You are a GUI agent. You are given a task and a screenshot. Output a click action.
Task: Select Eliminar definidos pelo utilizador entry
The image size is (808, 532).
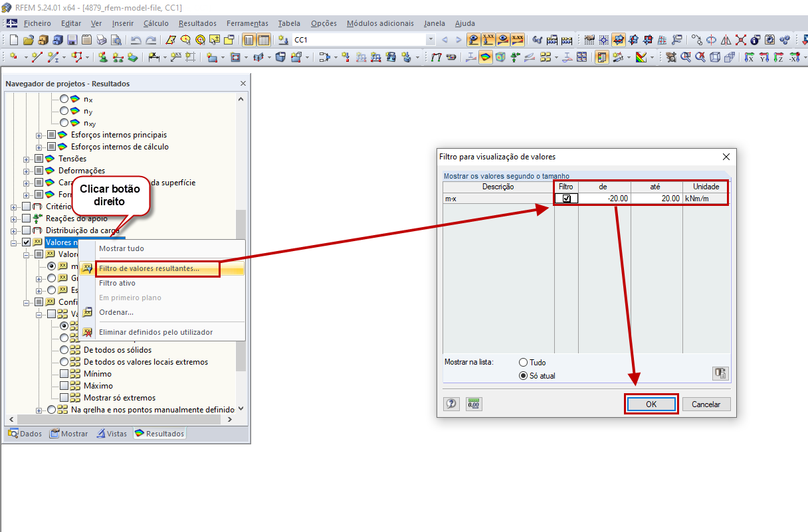click(161, 332)
